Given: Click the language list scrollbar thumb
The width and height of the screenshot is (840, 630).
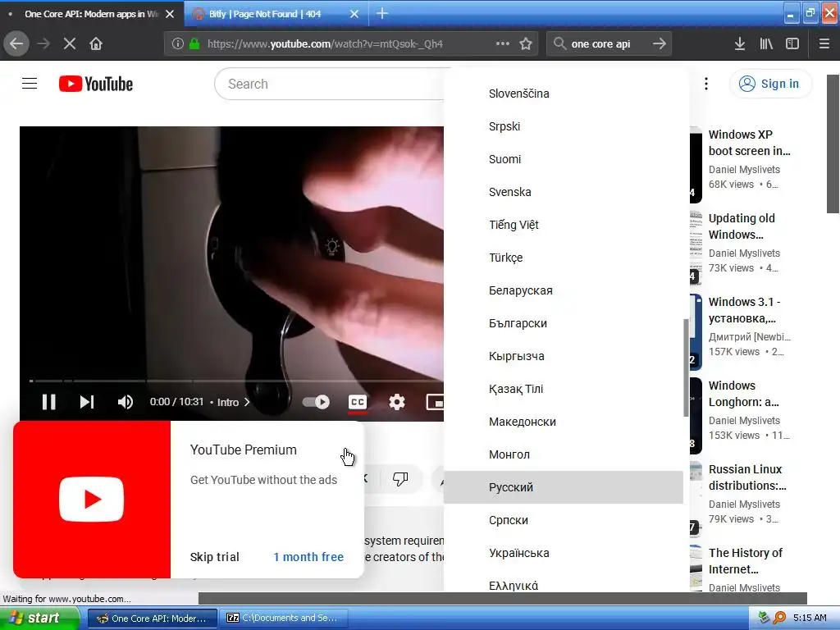Looking at the screenshot, I should coord(686,367).
